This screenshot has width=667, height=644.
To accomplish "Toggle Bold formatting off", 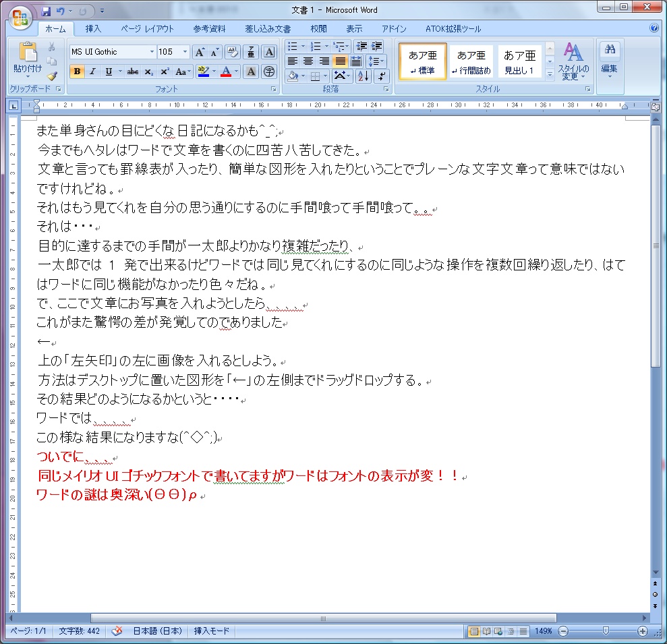I will tap(77, 72).
